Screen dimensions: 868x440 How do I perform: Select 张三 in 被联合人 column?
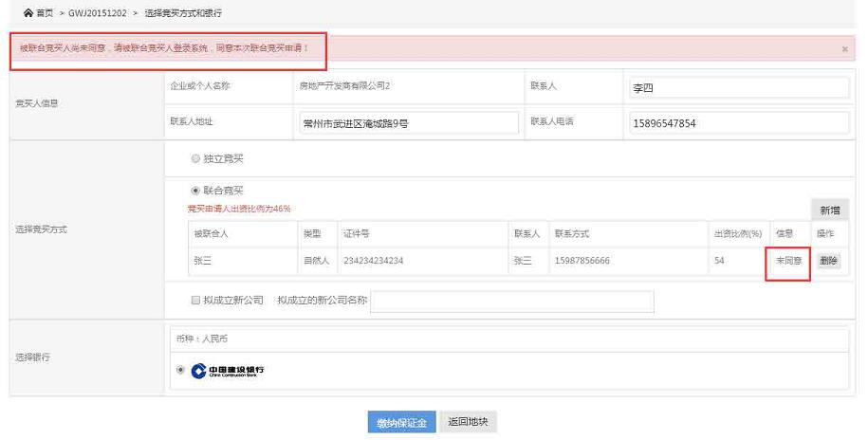click(203, 261)
